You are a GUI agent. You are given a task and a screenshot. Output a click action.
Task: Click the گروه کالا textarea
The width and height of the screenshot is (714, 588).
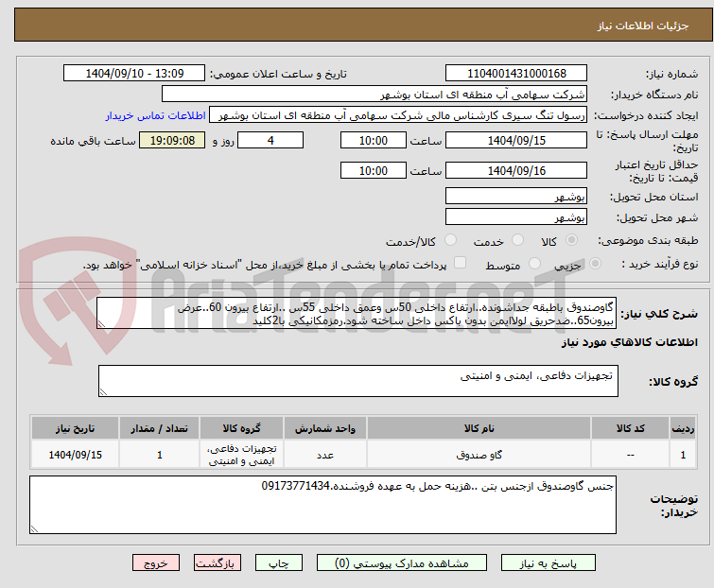point(357,381)
